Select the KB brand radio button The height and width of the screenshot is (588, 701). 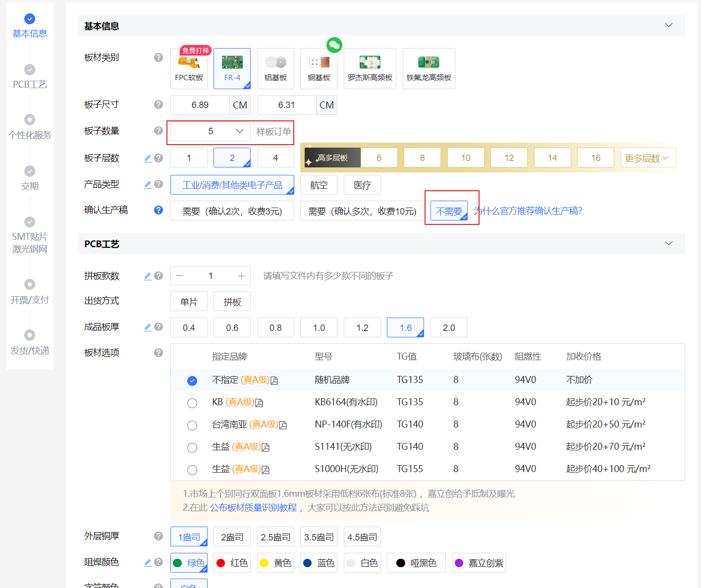click(x=192, y=403)
